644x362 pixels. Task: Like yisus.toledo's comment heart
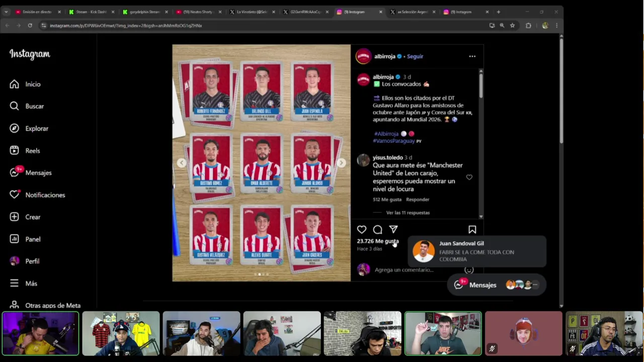pos(469,177)
